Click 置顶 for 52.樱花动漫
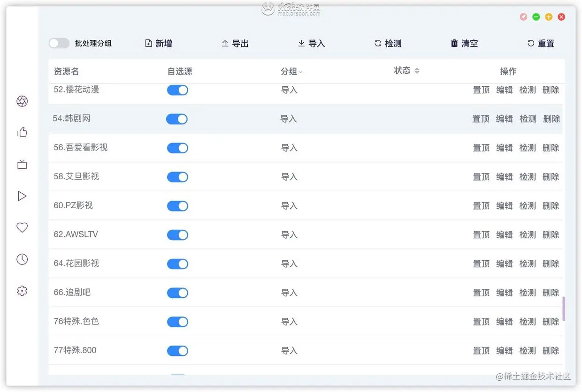 pyautogui.click(x=481, y=90)
